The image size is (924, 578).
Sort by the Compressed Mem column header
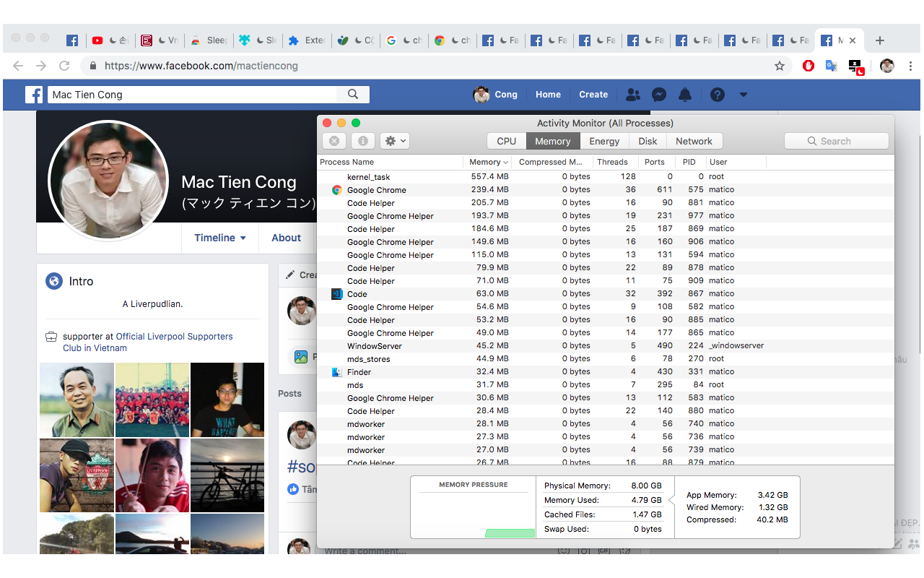tap(551, 162)
